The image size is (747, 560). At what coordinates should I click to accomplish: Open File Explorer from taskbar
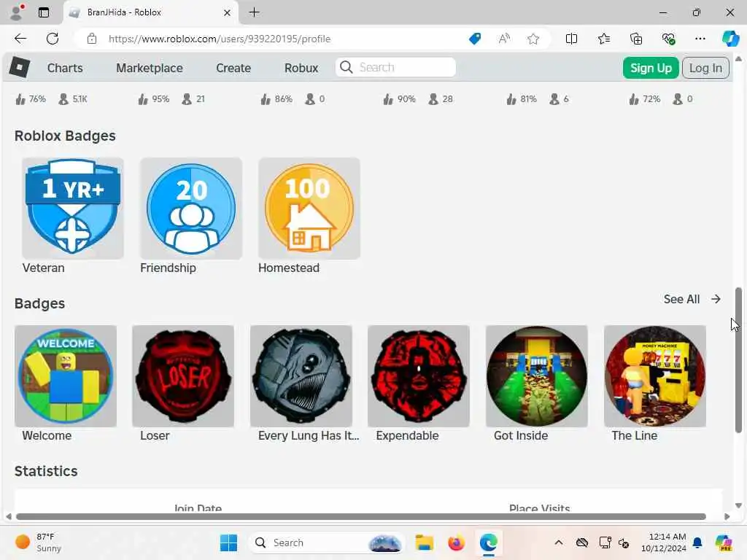click(x=424, y=542)
